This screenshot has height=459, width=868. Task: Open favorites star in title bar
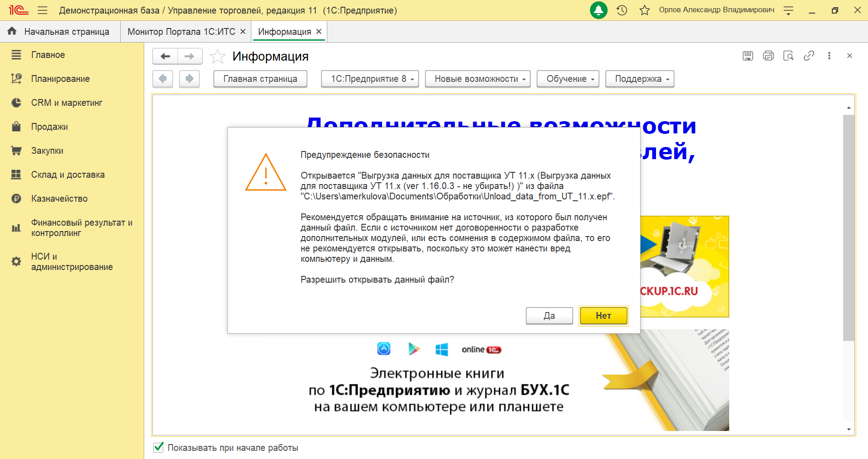point(645,10)
